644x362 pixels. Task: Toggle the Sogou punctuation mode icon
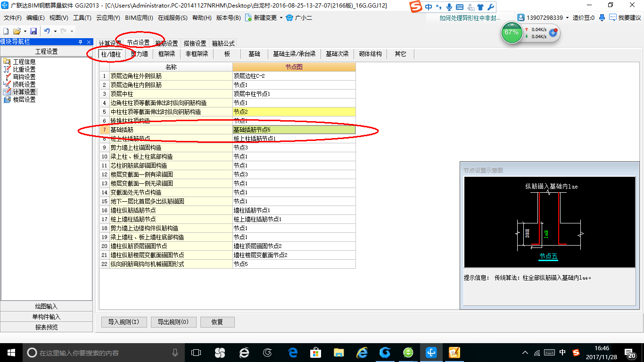pos(438,7)
